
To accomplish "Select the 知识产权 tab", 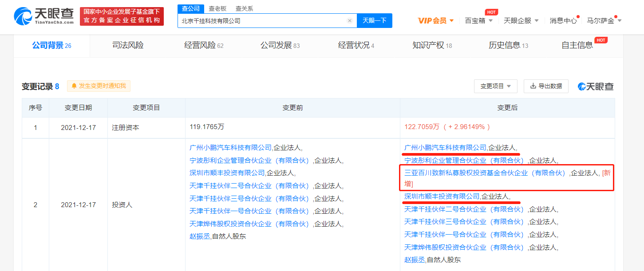I will (432, 45).
